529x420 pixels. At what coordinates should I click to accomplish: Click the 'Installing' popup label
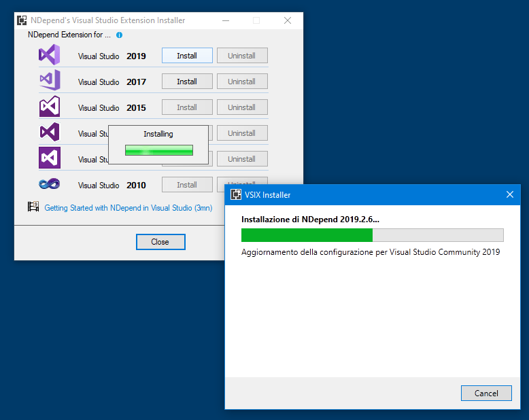(158, 134)
